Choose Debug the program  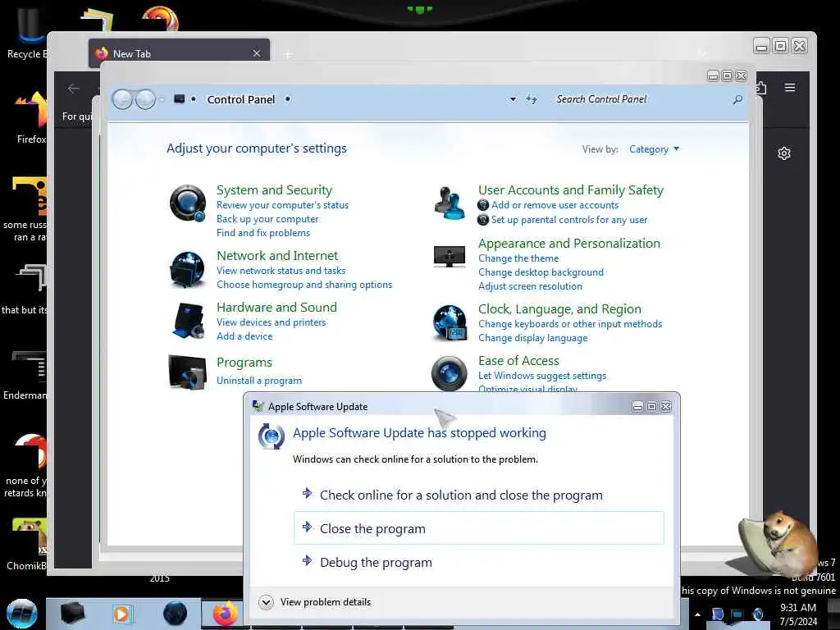click(x=479, y=562)
